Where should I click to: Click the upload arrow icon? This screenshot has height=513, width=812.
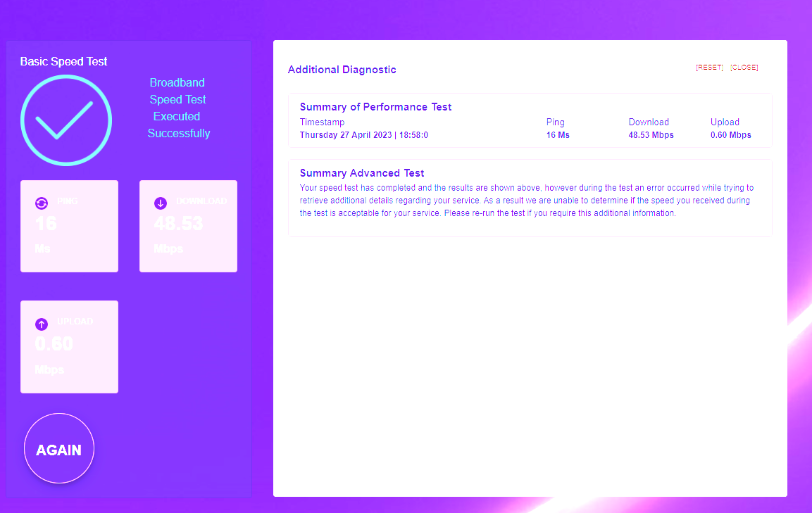coord(42,324)
